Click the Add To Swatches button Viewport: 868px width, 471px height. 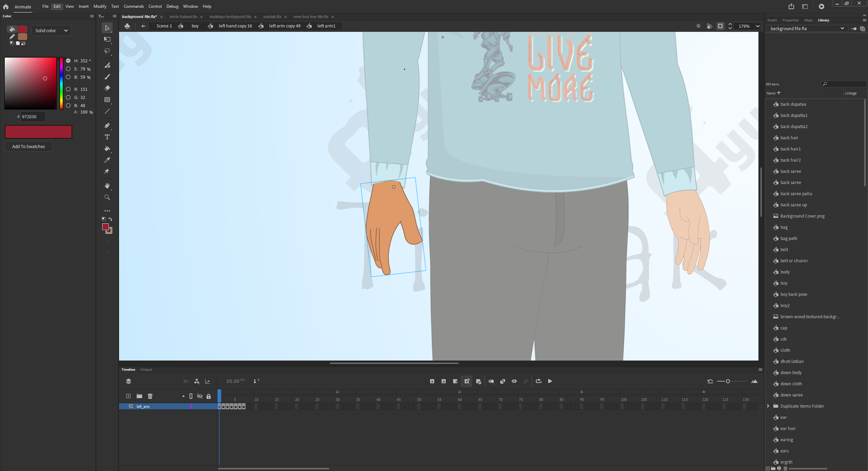click(x=29, y=146)
